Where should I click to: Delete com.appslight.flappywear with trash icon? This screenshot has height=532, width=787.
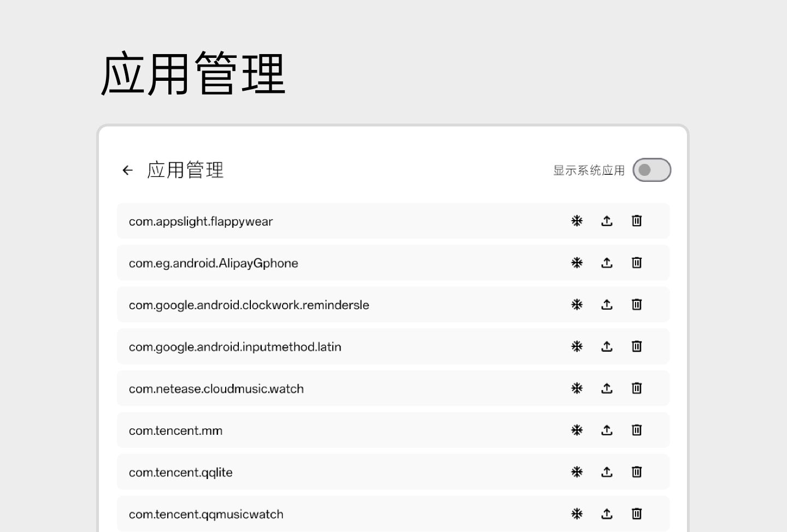pos(637,221)
